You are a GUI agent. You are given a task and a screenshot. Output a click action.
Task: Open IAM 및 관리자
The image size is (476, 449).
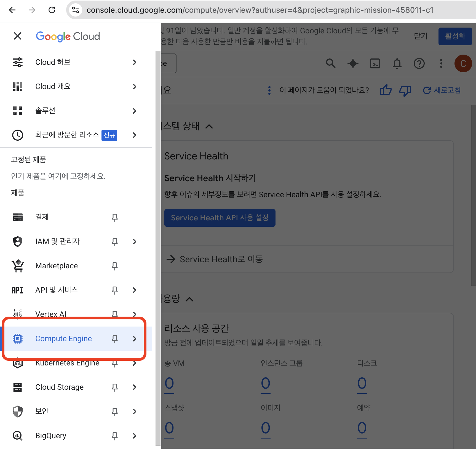click(57, 242)
